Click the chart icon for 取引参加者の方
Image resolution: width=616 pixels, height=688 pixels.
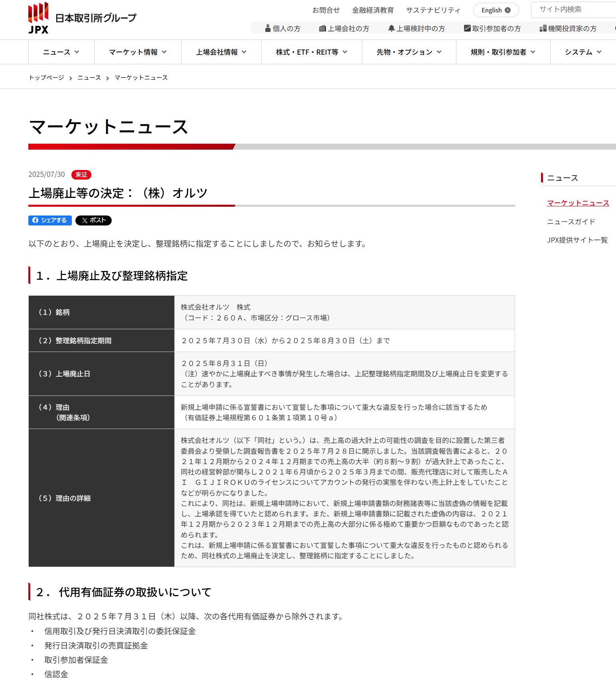pyautogui.click(x=467, y=28)
